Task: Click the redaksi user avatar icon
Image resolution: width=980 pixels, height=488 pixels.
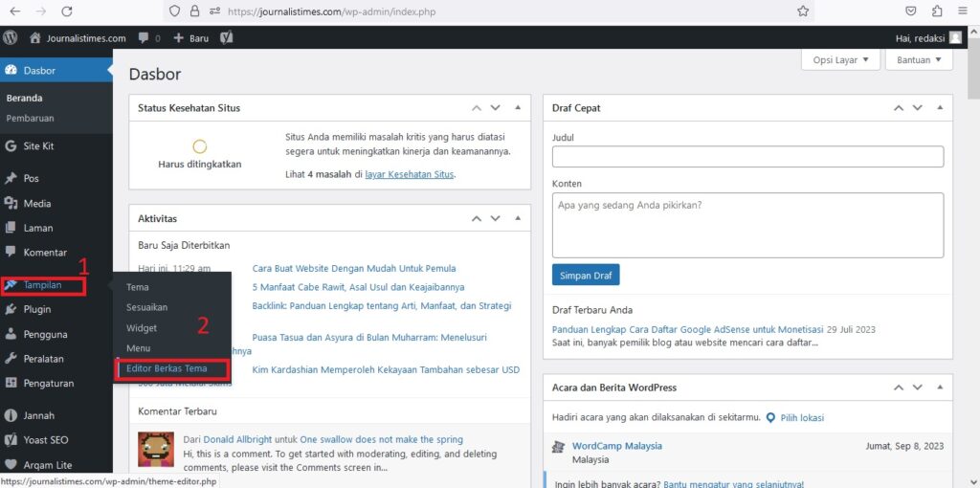Action: pos(955,38)
